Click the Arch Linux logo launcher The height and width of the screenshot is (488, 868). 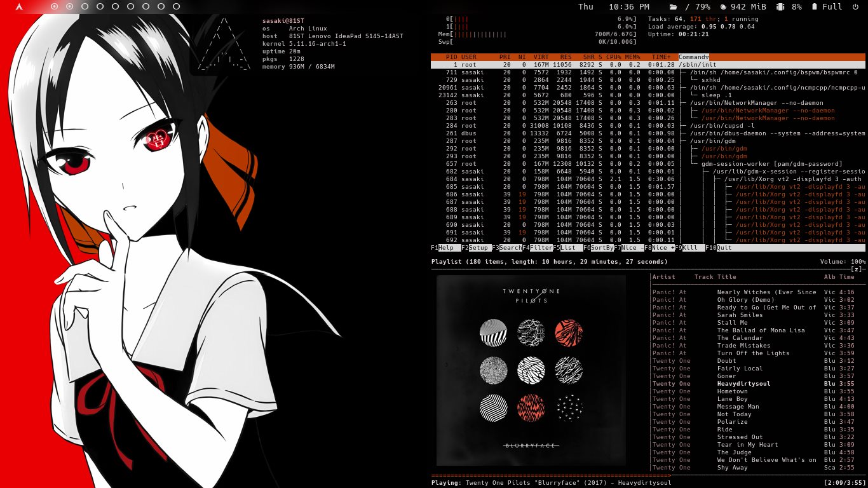pyautogui.click(x=19, y=7)
